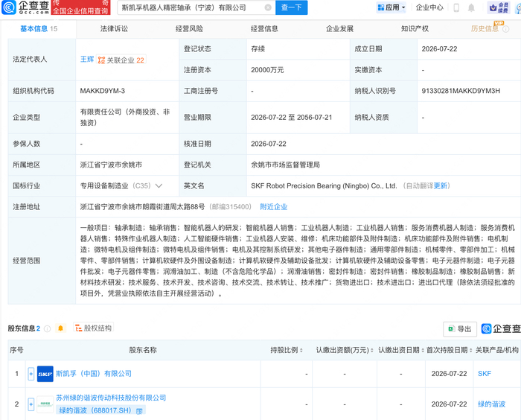Switch to 基本信息 tab
This screenshot has width=521, height=420.
click(x=39, y=29)
